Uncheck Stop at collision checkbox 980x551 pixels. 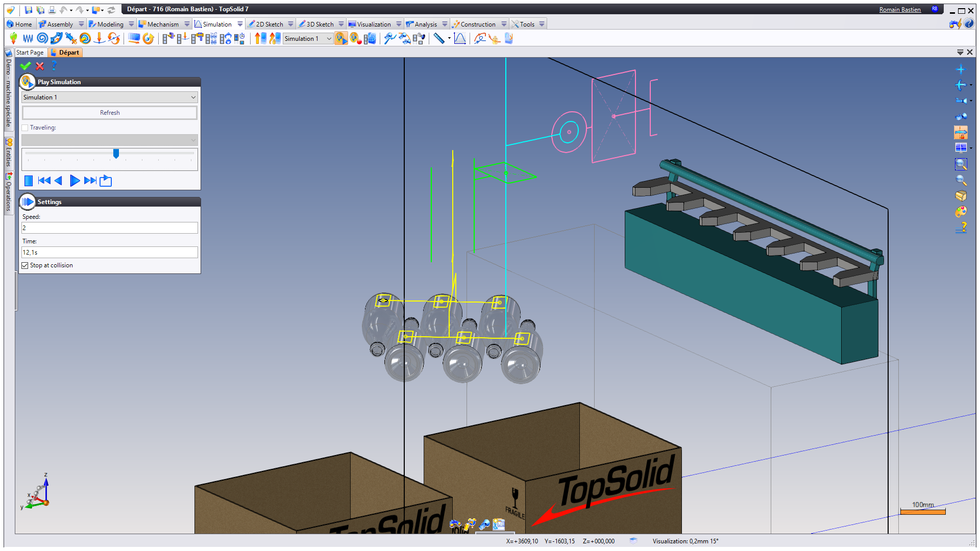pyautogui.click(x=25, y=265)
